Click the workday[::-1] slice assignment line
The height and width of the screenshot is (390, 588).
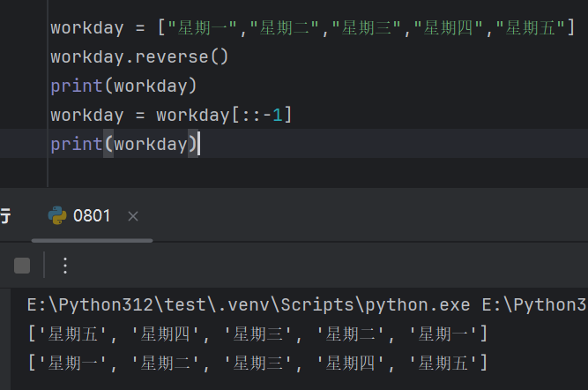pyautogui.click(x=171, y=115)
